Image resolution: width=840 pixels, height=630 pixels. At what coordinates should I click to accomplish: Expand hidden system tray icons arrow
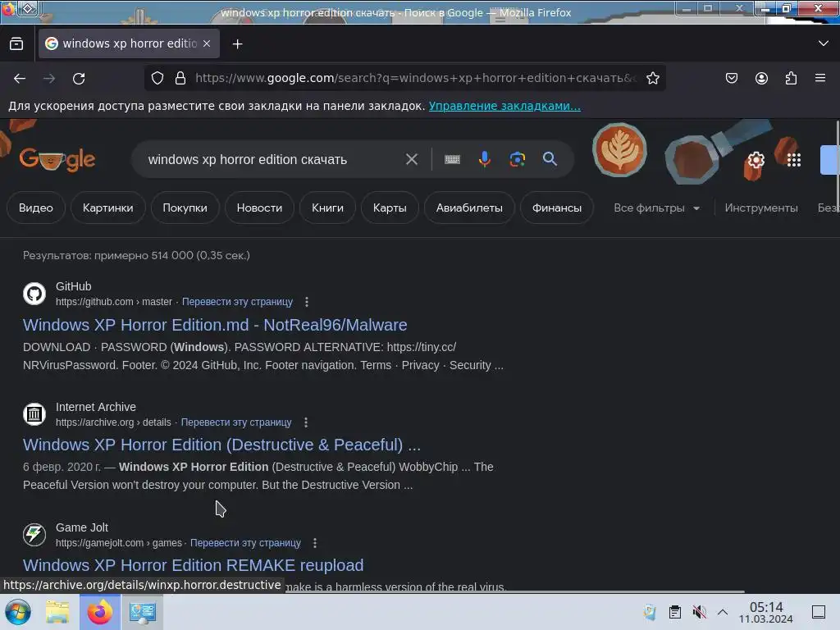[722, 612]
